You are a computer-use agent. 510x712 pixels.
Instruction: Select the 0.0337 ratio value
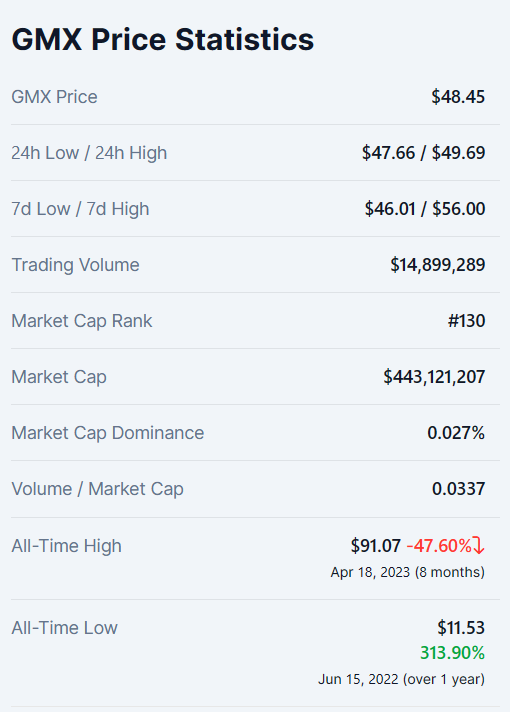click(458, 489)
